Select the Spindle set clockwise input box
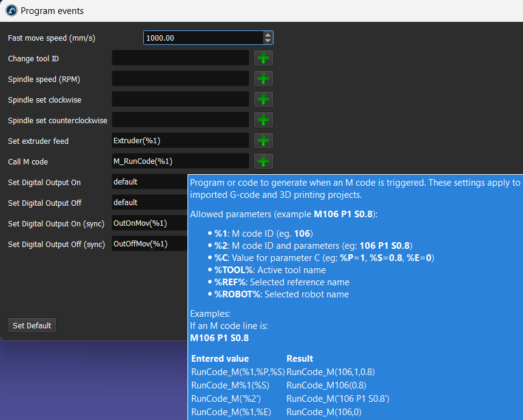 [x=180, y=100]
